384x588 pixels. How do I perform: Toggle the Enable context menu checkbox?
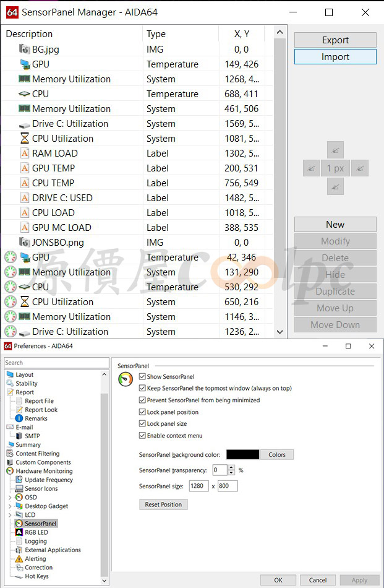[142, 435]
